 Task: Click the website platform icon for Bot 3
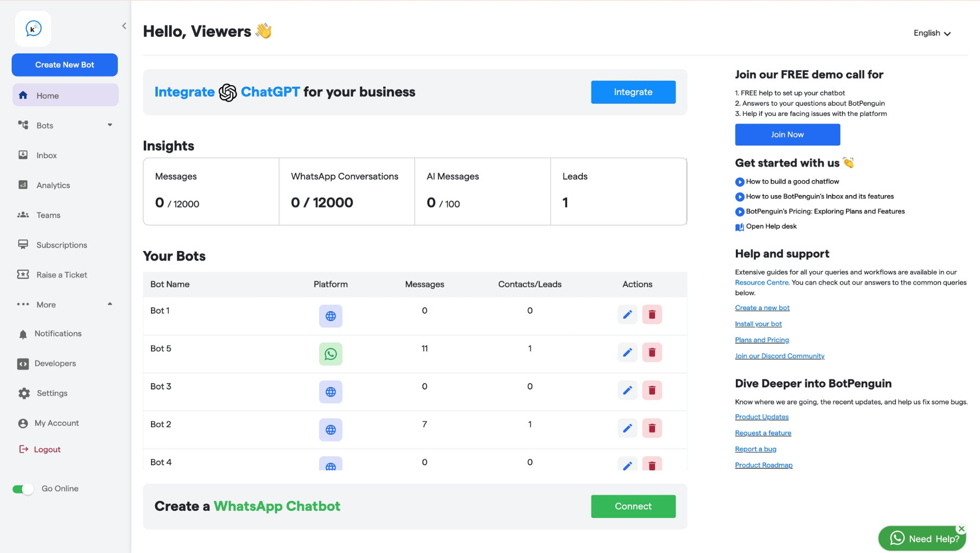pyautogui.click(x=330, y=392)
